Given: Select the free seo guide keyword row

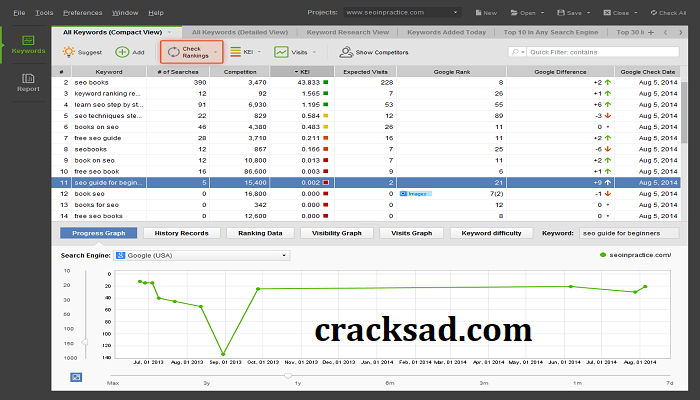Looking at the screenshot, I should click(366, 138).
